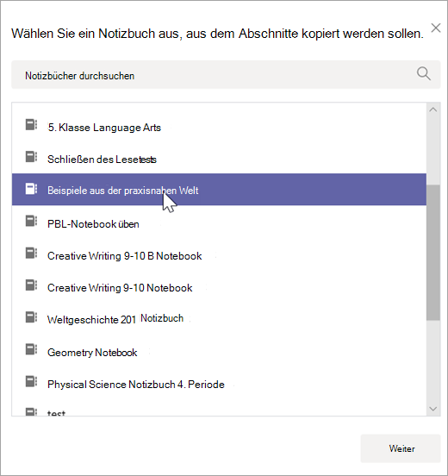Click the scrollbar down arrow
This screenshot has width=448, height=476.
(433, 409)
